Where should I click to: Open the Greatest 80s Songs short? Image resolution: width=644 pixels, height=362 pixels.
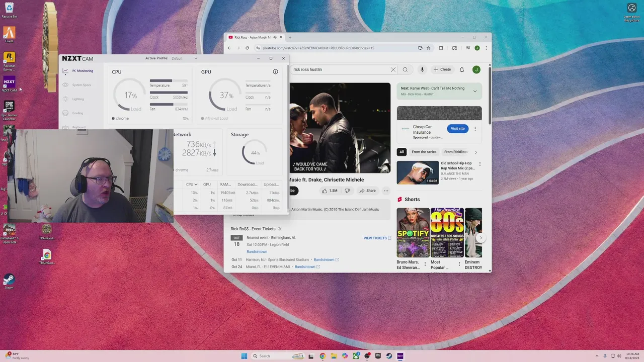447,233
